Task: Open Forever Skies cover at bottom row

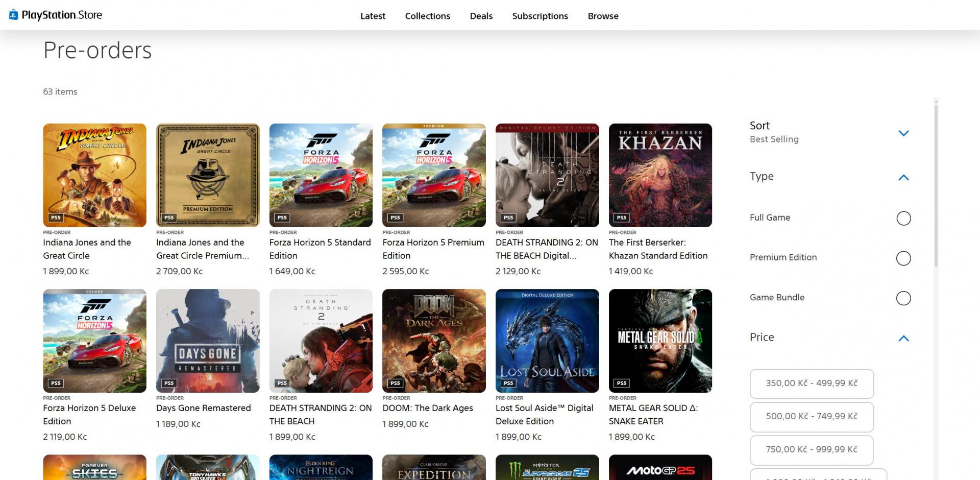Action: tap(94, 467)
